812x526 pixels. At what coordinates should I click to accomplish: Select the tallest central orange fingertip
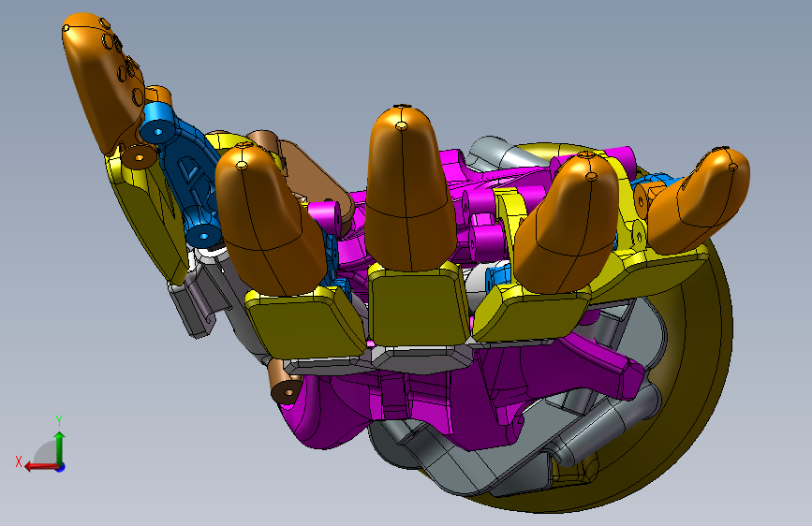click(x=409, y=189)
